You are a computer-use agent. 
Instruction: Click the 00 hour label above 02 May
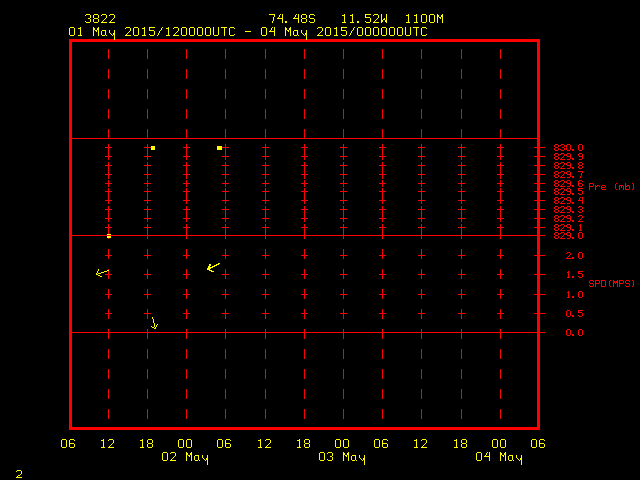[185, 444]
